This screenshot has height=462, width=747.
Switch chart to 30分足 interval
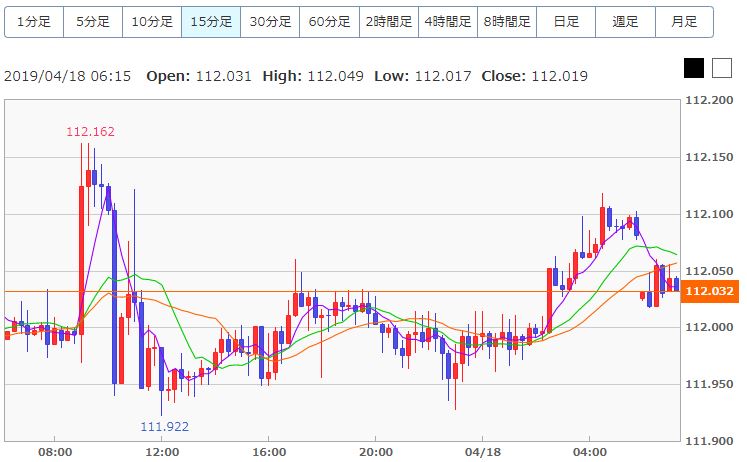tap(270, 22)
